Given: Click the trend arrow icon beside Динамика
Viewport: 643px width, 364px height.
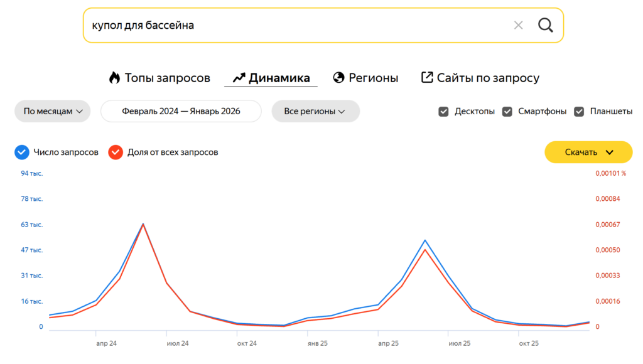Looking at the screenshot, I should 239,78.
